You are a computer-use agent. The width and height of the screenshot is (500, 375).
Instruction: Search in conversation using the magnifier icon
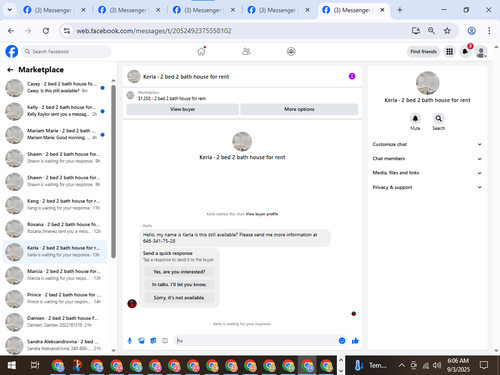[439, 119]
